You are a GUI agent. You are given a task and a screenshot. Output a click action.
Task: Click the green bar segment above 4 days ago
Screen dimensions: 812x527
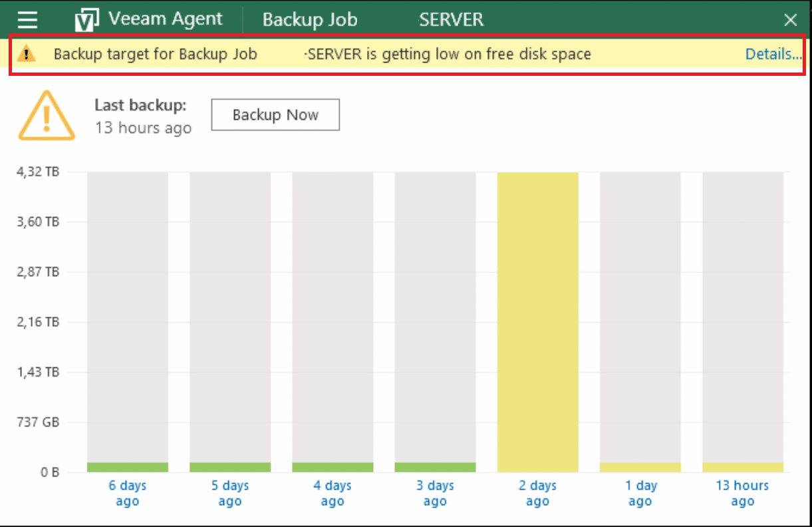(333, 467)
